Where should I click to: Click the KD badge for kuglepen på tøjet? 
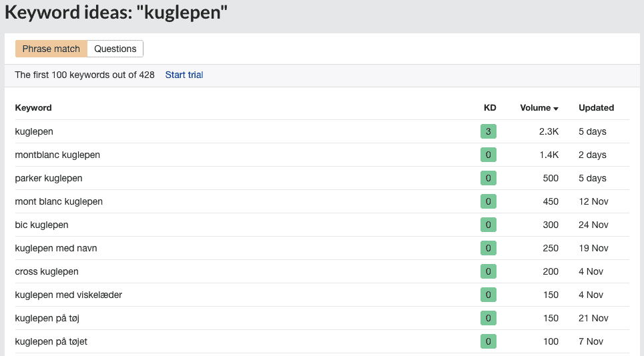489,341
